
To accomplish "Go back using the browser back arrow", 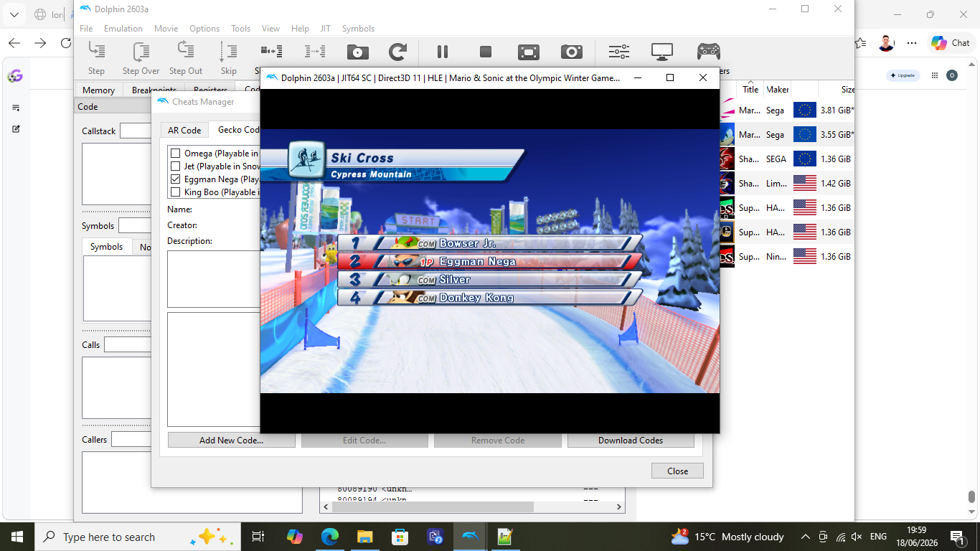I will click(14, 43).
